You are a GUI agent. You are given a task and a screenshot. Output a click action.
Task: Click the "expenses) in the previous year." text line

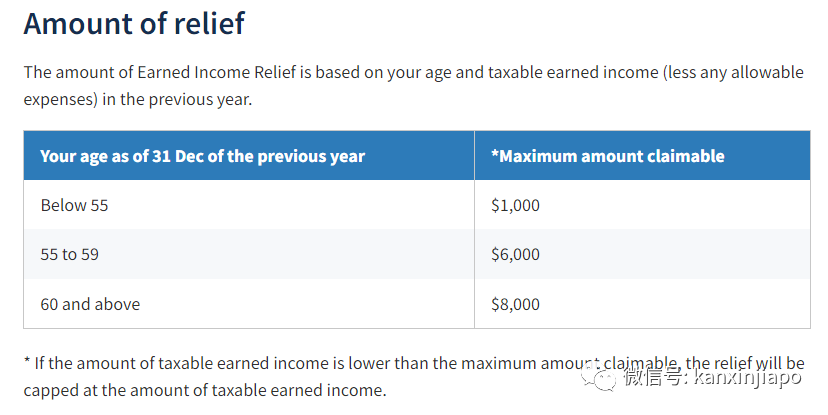pyautogui.click(x=138, y=99)
